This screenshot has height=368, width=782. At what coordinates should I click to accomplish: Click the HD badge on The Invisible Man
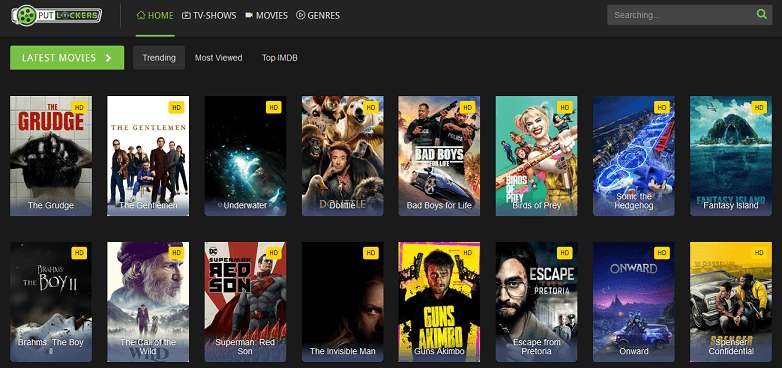tap(371, 253)
